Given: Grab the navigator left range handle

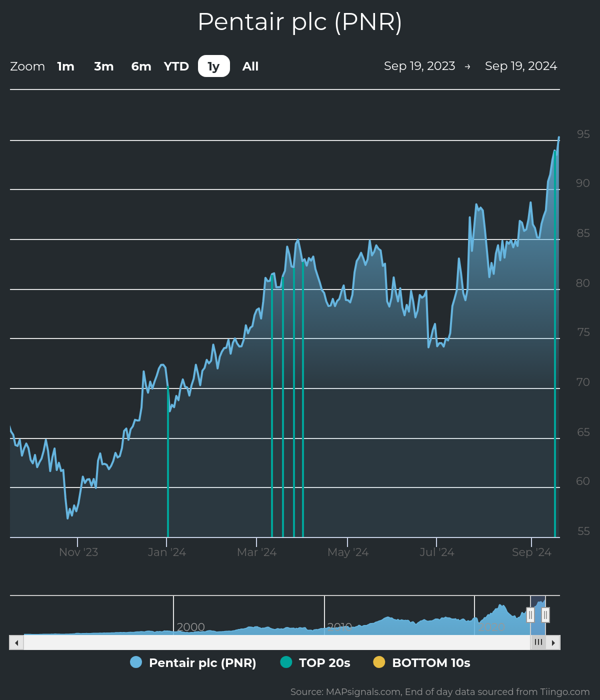Looking at the screenshot, I should (x=530, y=615).
